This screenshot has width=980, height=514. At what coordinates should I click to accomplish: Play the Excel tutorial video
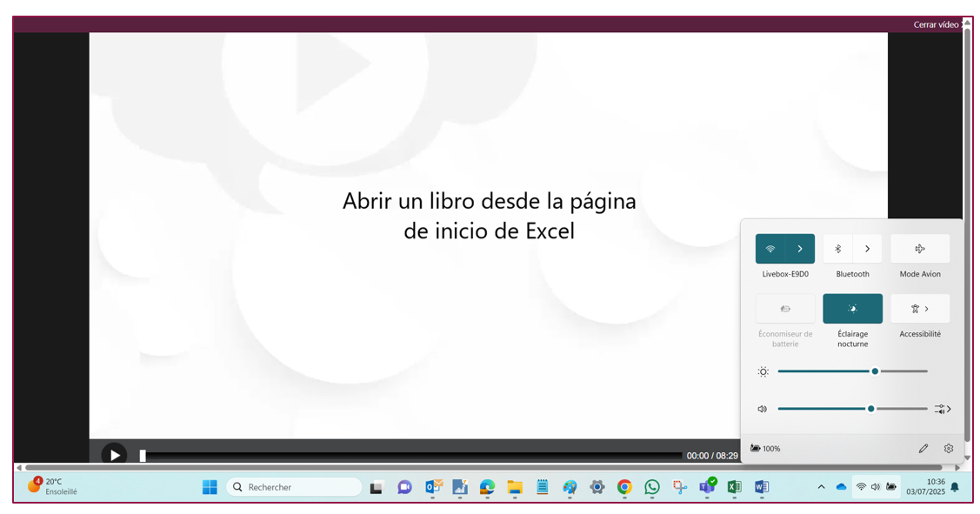click(115, 455)
